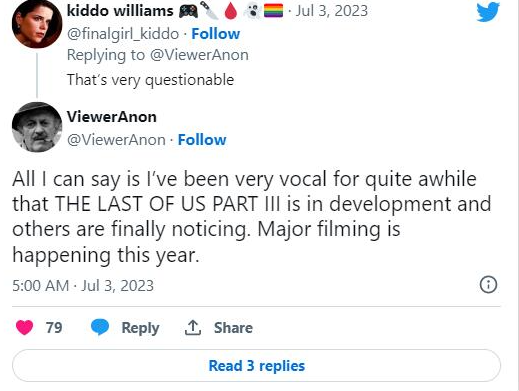519x391 pixels.
Task: Click the blue reply speech bubble icon
Action: pos(100,327)
